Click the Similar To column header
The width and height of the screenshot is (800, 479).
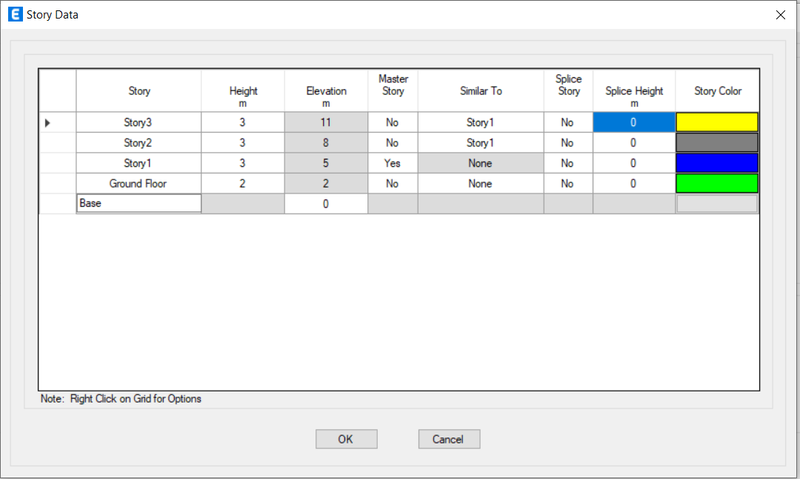click(481, 91)
